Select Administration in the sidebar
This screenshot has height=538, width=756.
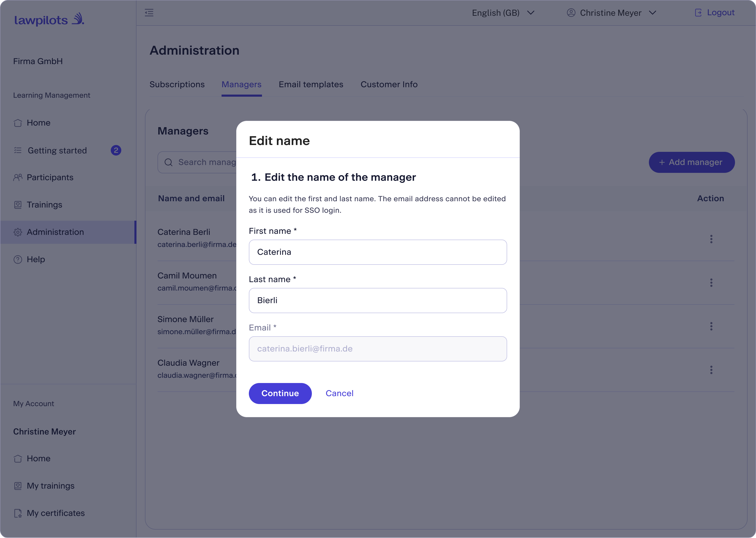pyautogui.click(x=68, y=232)
